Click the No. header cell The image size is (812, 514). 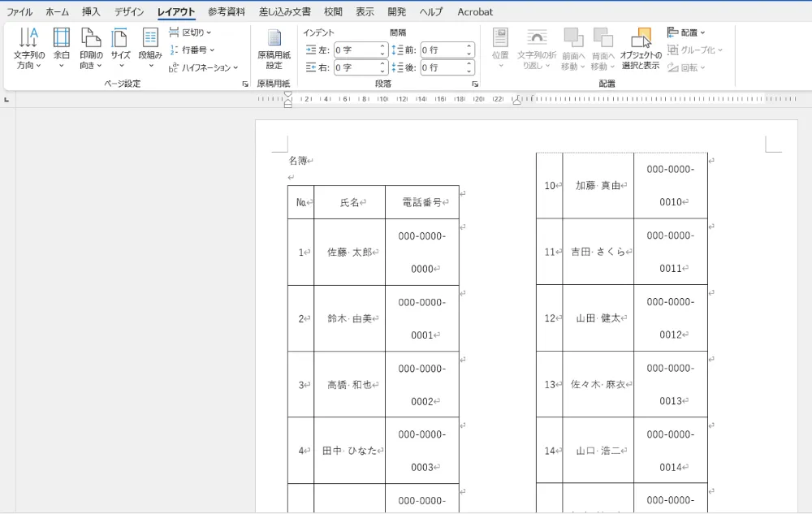point(301,202)
